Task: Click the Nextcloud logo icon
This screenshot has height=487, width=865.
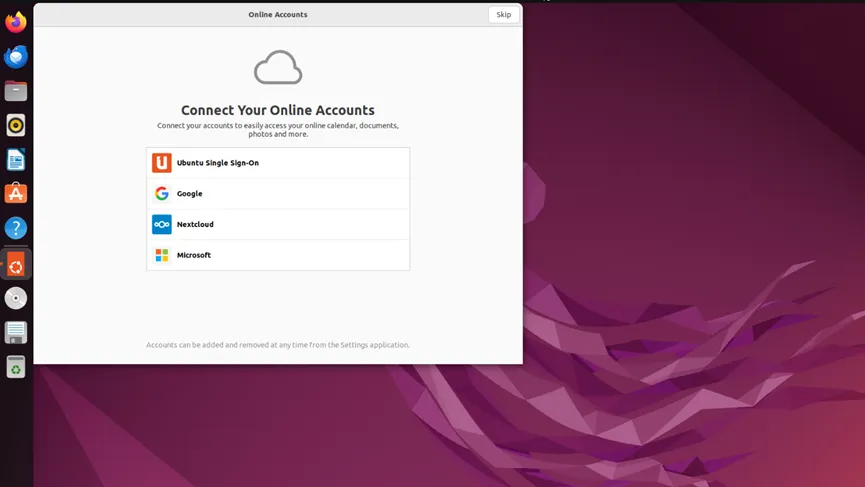Action: pos(162,224)
